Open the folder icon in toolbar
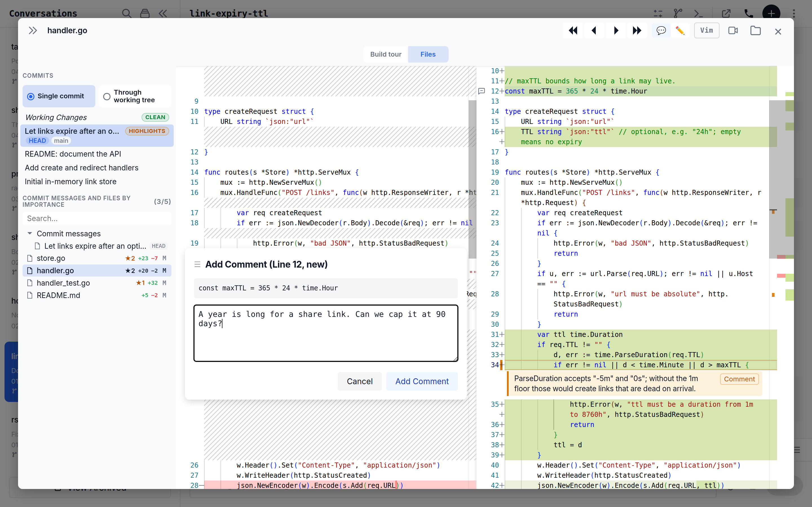The image size is (812, 507). 755,30
